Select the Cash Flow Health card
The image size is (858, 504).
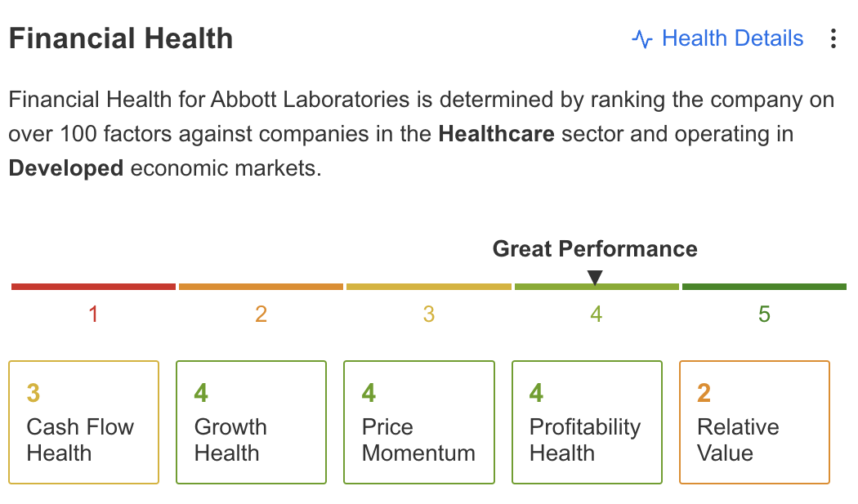pos(83,422)
